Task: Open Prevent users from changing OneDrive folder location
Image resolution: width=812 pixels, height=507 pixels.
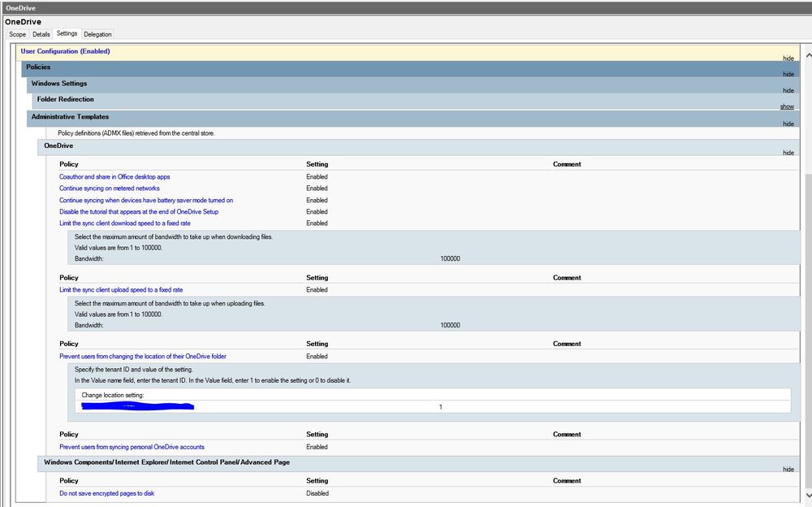Action: [x=143, y=356]
